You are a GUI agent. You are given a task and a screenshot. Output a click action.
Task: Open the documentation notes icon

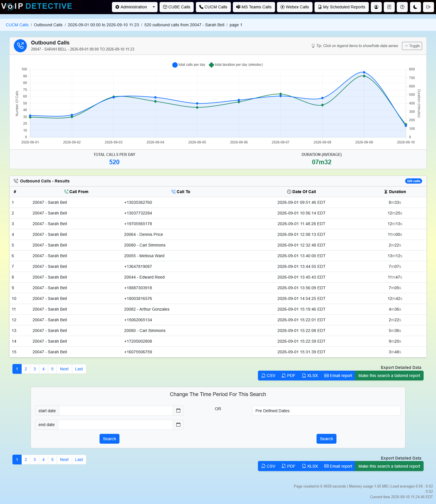[389, 7]
